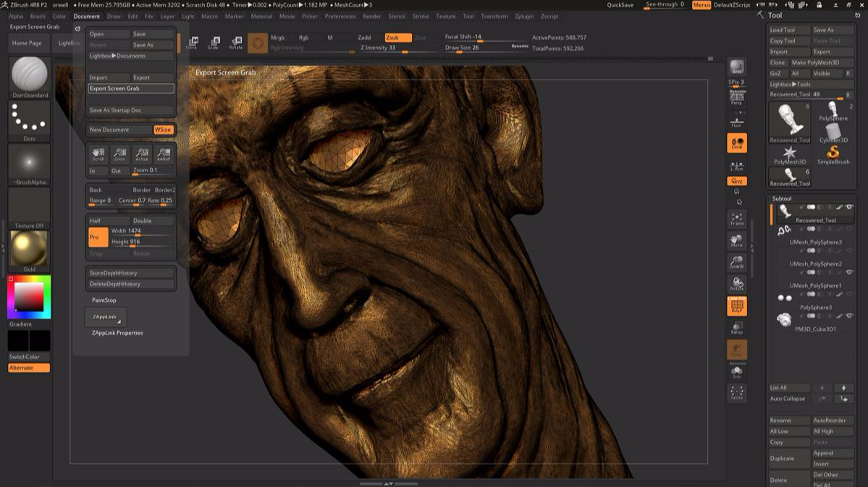Select the PolyMesh3D star tool
This screenshot has width=868, height=487.
pyautogui.click(x=790, y=156)
